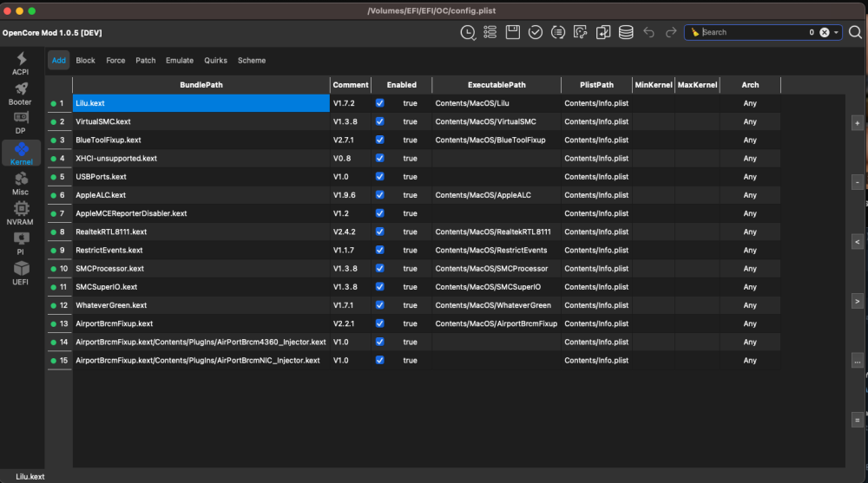Click the ellipsis side button

click(857, 362)
